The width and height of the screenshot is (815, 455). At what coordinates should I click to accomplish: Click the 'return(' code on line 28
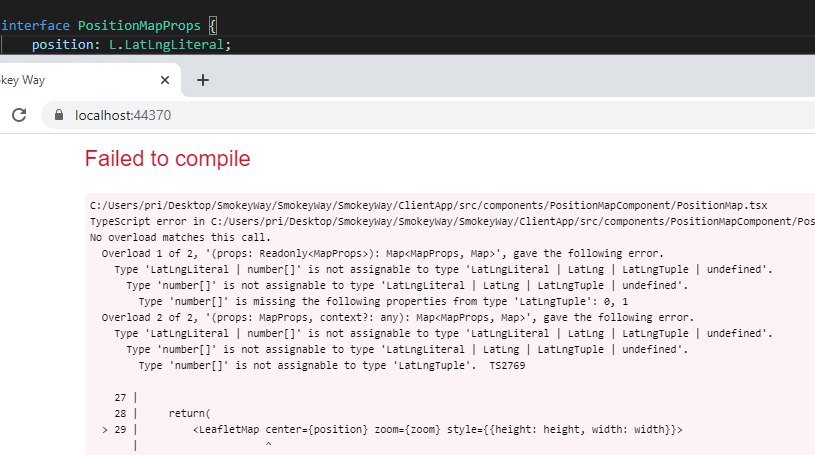point(189,414)
